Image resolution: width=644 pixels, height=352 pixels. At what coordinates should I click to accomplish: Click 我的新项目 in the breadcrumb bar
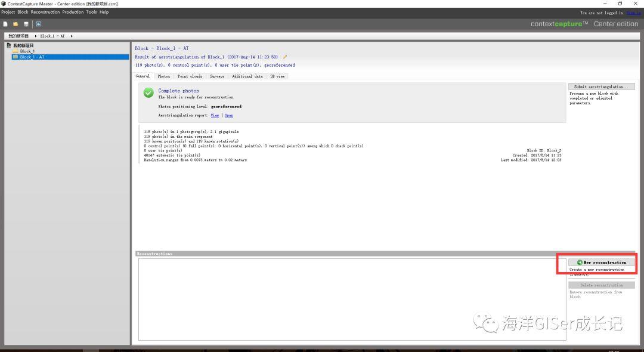click(18, 36)
